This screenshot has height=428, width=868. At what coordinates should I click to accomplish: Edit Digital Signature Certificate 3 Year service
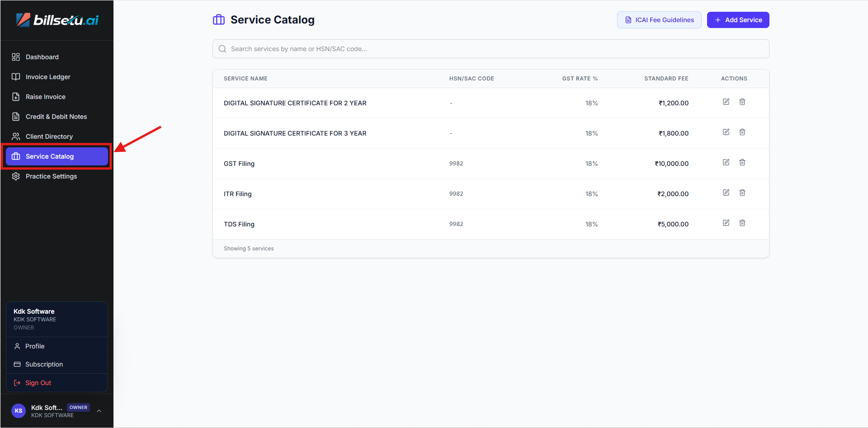pos(726,132)
